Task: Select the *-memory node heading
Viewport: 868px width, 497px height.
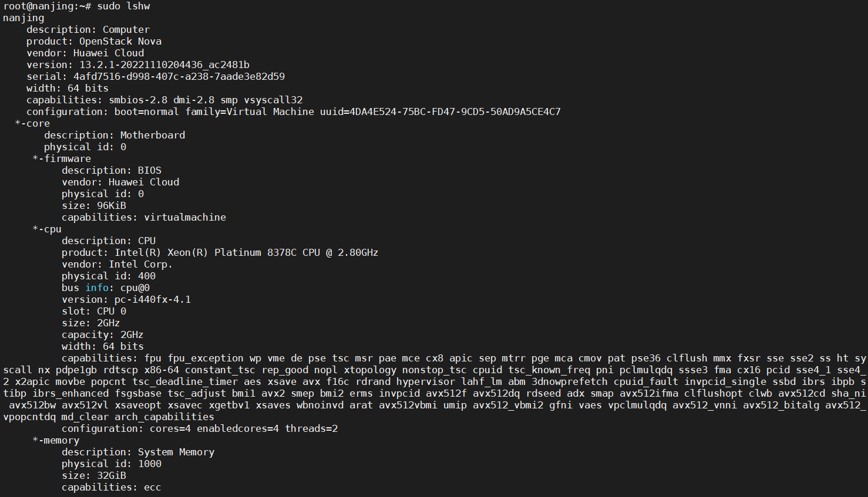Action: pos(56,440)
